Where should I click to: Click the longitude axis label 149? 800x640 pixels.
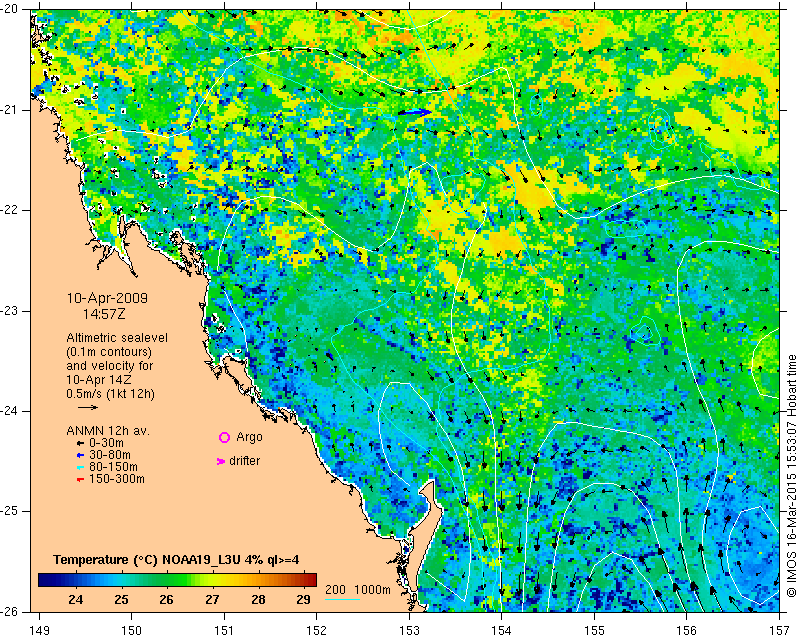click(x=40, y=631)
